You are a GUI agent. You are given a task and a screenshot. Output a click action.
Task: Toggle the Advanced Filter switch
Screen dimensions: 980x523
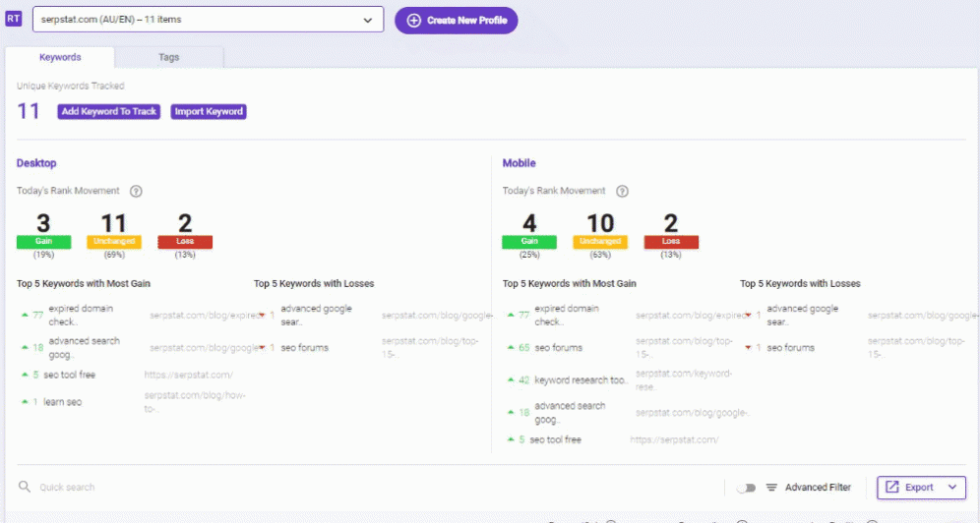[746, 488]
